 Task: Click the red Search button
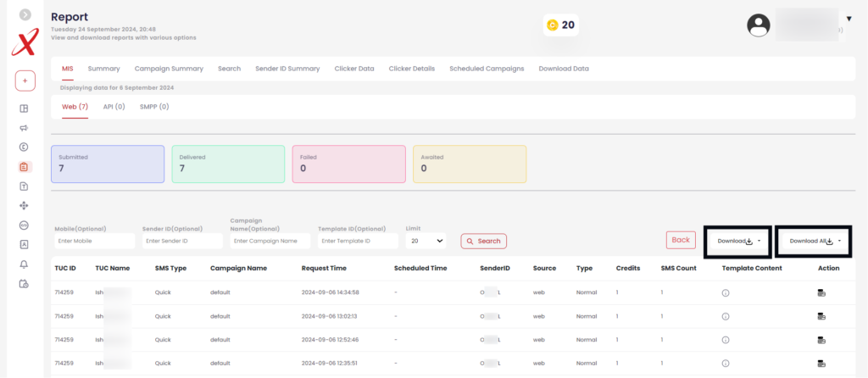pos(483,242)
